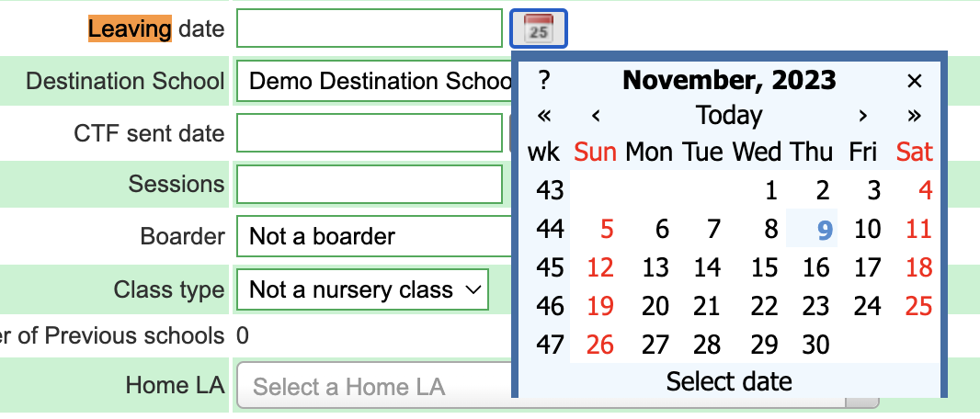Viewport: 980px width, 419px height.
Task: Close the calendar popup with the X
Action: [x=914, y=81]
